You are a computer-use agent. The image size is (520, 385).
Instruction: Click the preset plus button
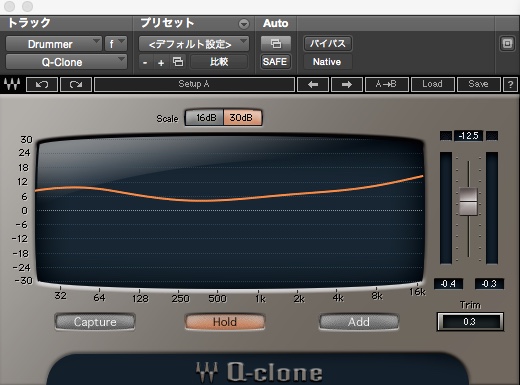161,62
